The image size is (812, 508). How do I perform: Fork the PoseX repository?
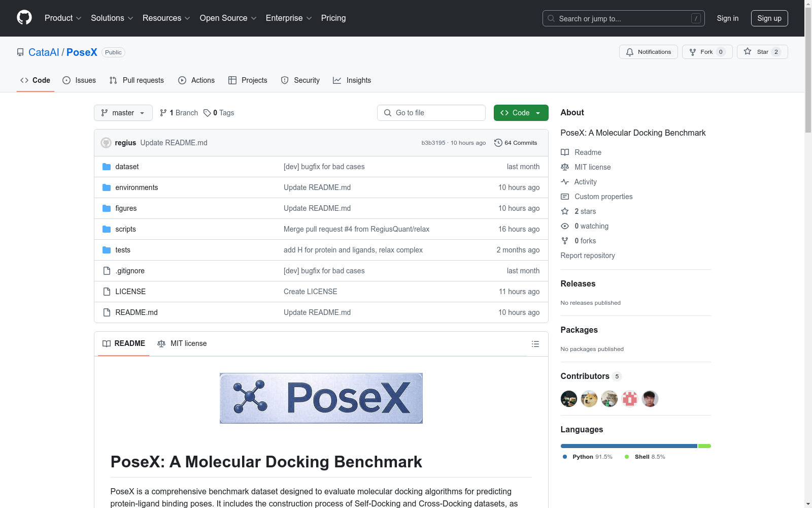click(707, 52)
